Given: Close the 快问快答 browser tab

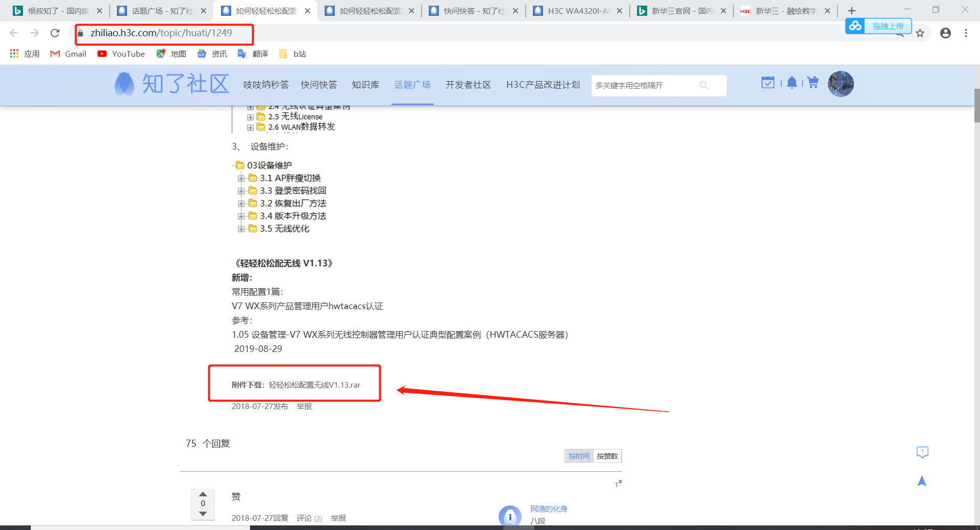Looking at the screenshot, I should (x=516, y=11).
